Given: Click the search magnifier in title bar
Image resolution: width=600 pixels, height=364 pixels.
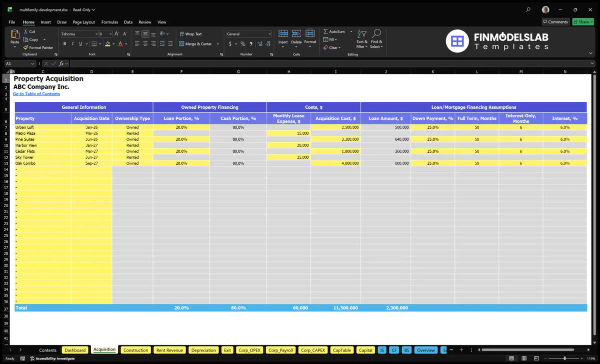Looking at the screenshot, I should coord(528,9).
